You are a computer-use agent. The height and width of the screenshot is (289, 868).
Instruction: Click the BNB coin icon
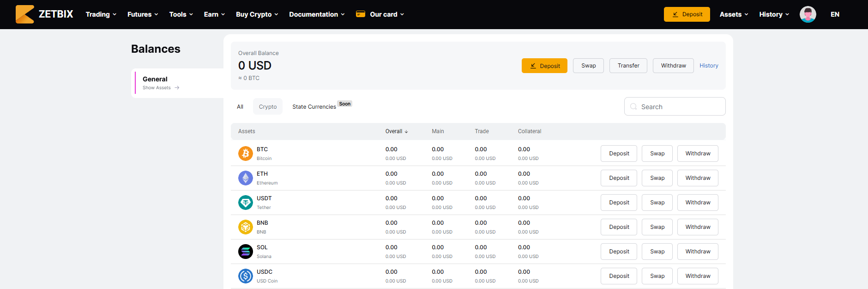(x=246, y=227)
